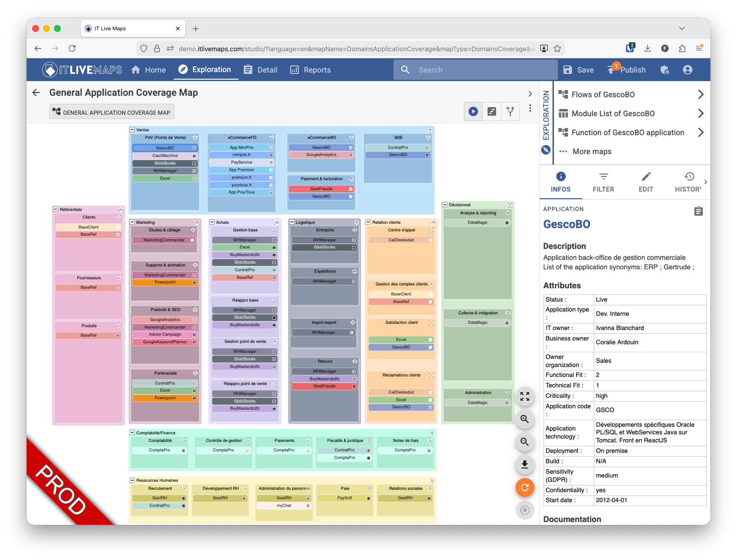This screenshot has height=560, width=737.
Task: Click the Publish button
Action: click(627, 70)
